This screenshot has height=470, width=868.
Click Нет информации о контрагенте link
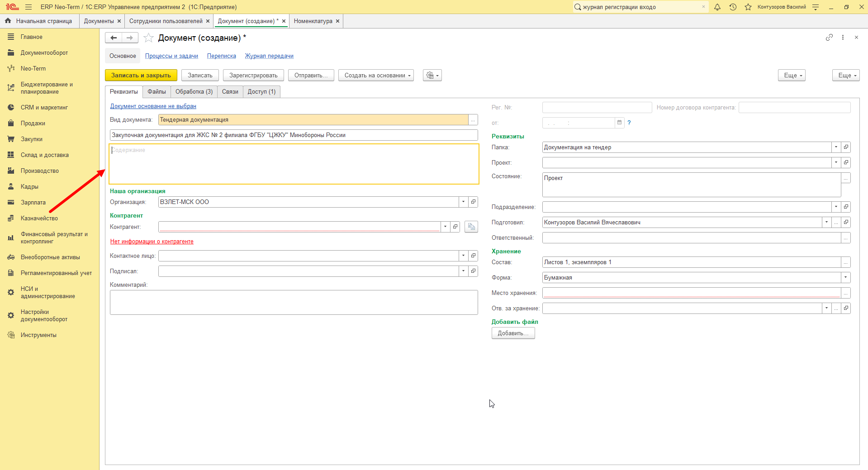click(x=152, y=241)
